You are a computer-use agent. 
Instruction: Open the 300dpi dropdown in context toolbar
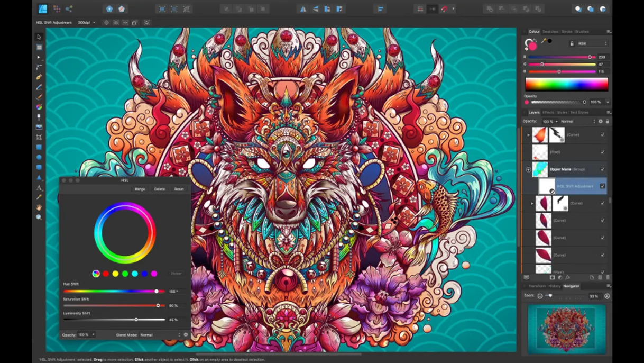click(x=86, y=23)
